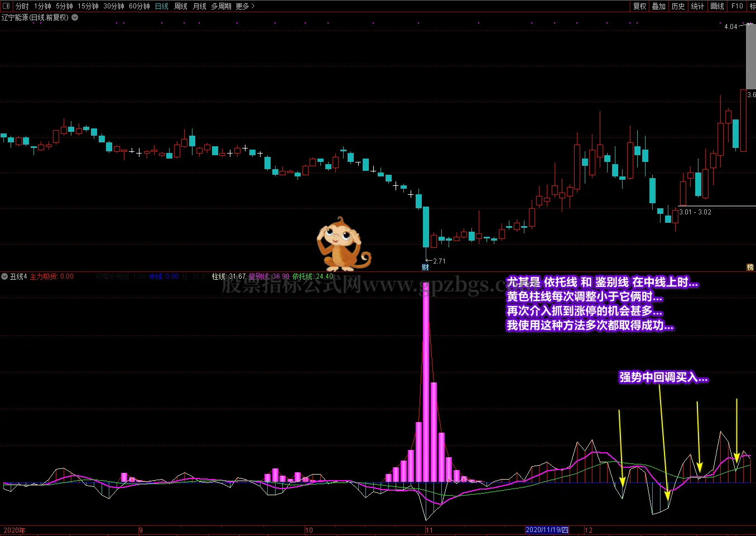Click the 复权 button

(639, 6)
